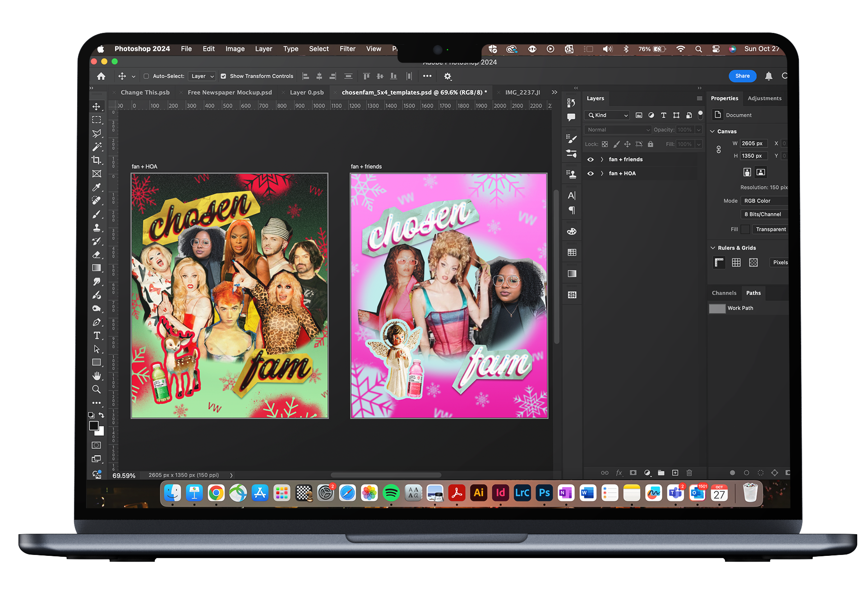
Task: Switch to the Channels tab
Action: pyautogui.click(x=724, y=293)
